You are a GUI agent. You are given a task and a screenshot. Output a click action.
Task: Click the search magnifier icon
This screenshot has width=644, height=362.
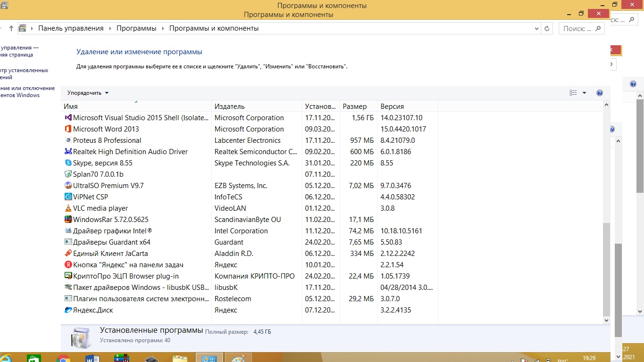[598, 28]
